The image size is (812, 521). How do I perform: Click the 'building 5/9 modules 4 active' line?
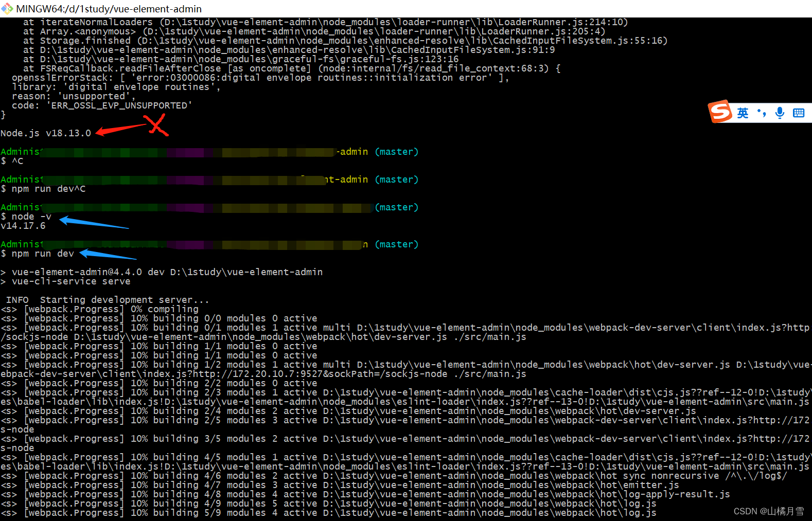[328, 513]
